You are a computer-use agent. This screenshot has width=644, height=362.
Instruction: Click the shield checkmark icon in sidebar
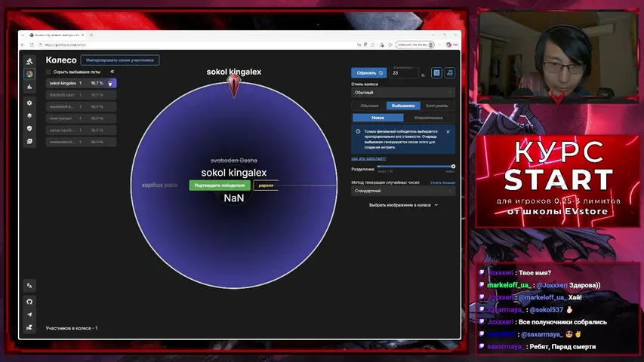point(29,128)
